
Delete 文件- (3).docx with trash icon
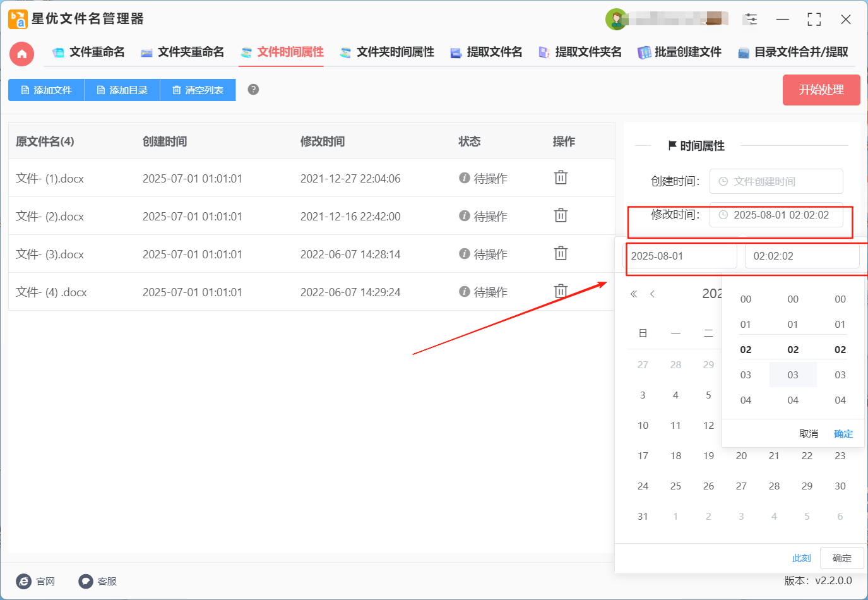point(561,253)
